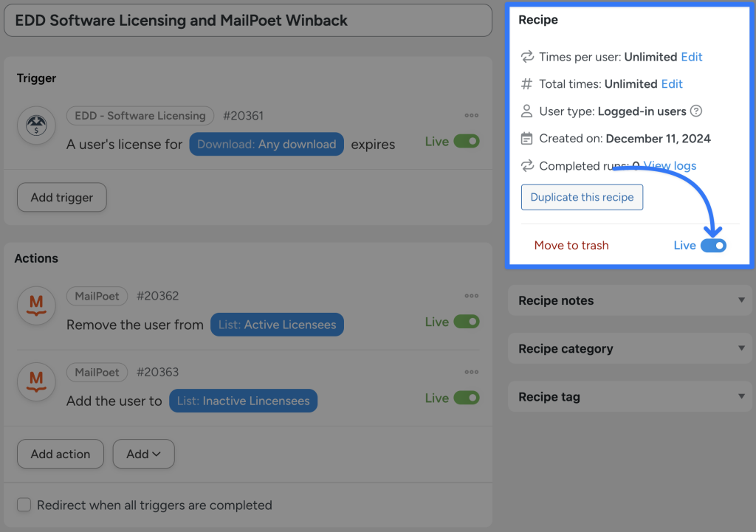The height and width of the screenshot is (532, 756).
Task: Click the MailPoet icon on the second action
Action: (35, 381)
